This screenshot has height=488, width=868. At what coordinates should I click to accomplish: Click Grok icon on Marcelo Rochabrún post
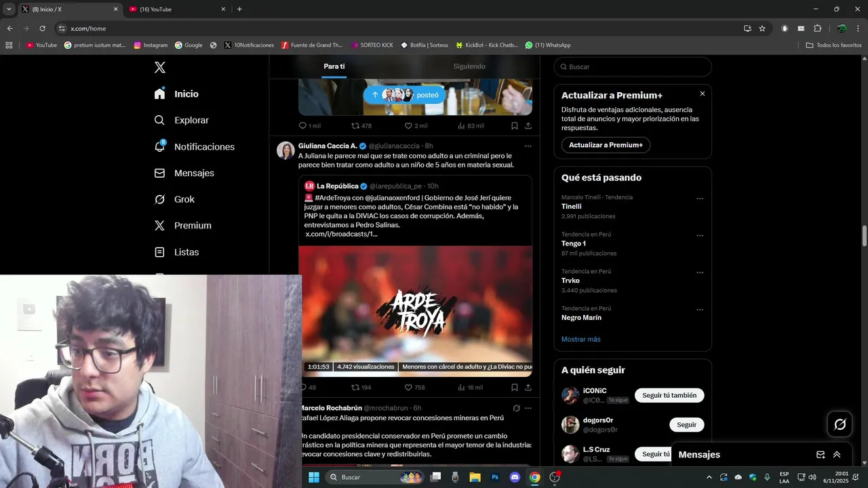pos(516,408)
